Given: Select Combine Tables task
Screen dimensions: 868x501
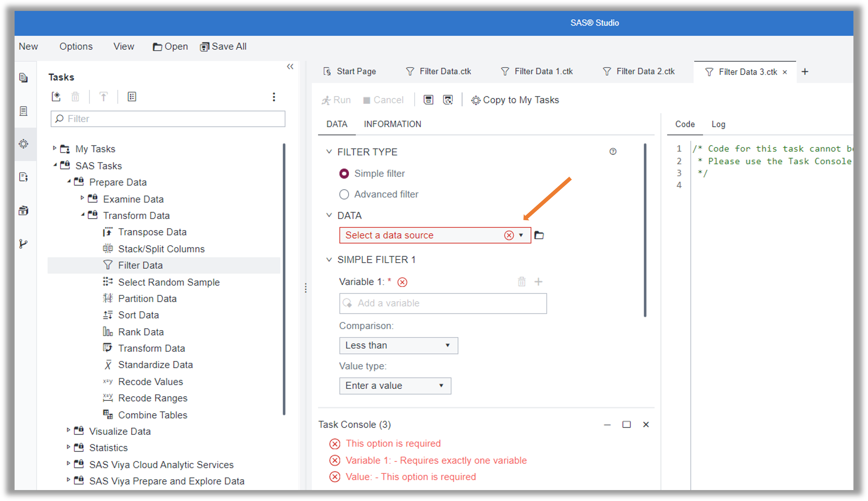Looking at the screenshot, I should pos(153,415).
